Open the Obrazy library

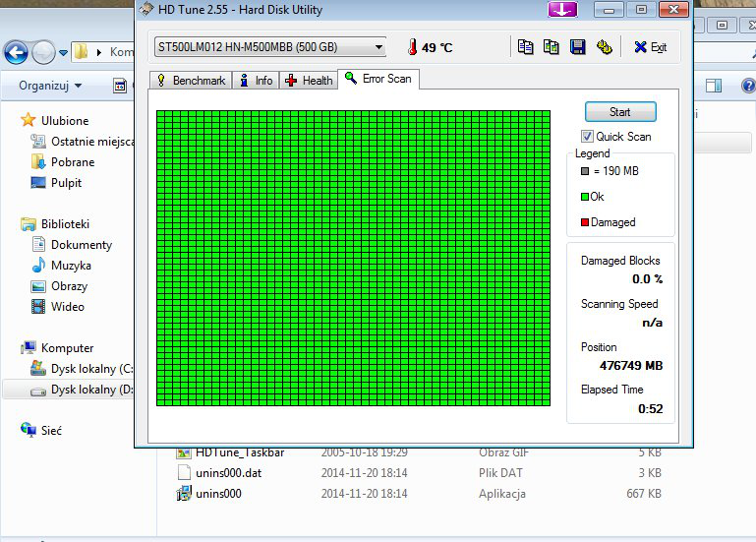pyautogui.click(x=70, y=286)
